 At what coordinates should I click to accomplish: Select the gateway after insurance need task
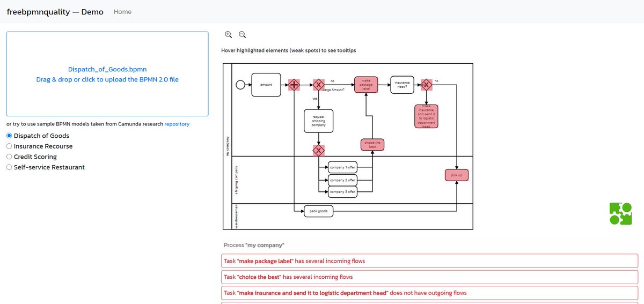[426, 85]
